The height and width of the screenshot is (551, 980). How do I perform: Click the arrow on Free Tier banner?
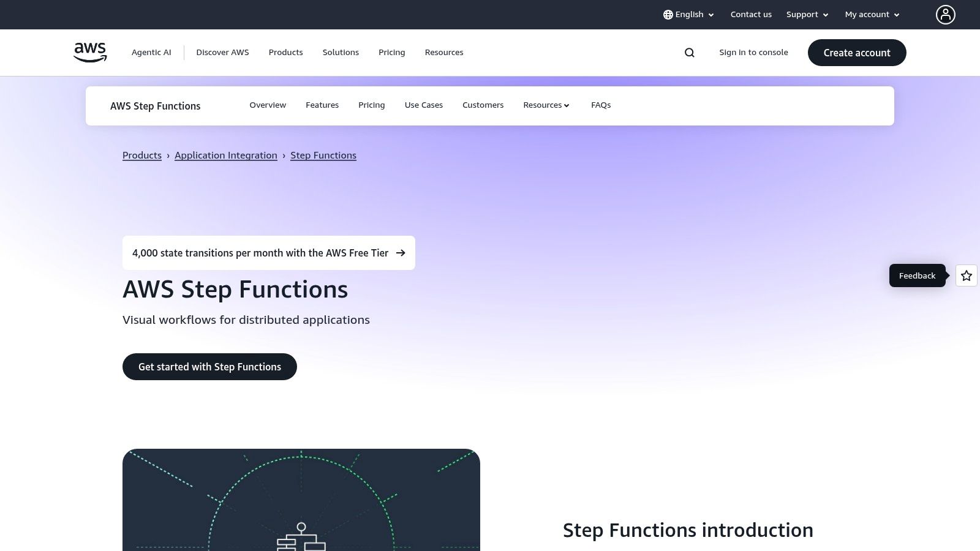click(401, 253)
